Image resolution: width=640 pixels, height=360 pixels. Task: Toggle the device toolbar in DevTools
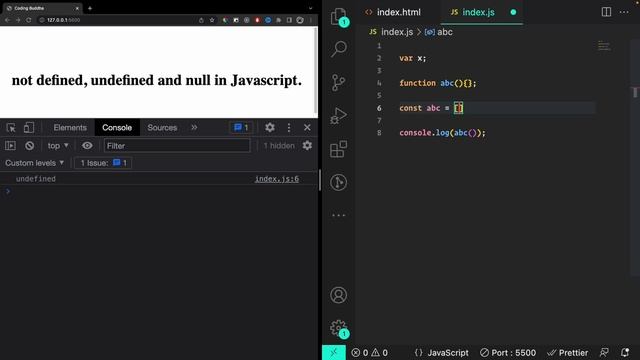click(x=29, y=128)
